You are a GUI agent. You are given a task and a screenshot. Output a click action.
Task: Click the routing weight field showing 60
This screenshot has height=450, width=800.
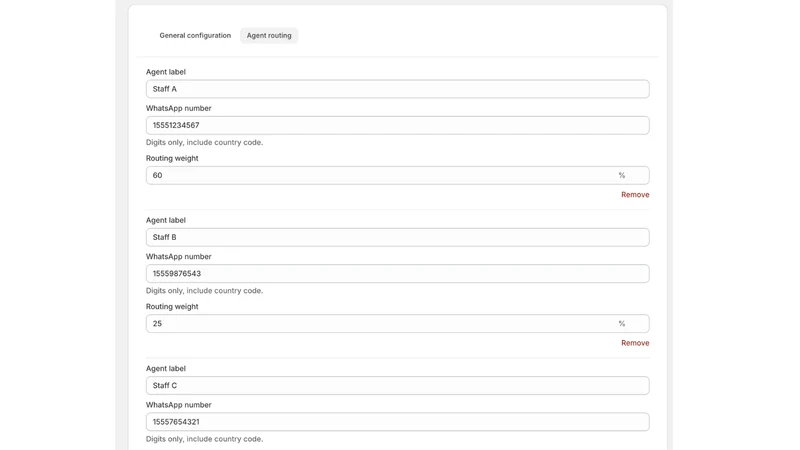click(x=397, y=175)
